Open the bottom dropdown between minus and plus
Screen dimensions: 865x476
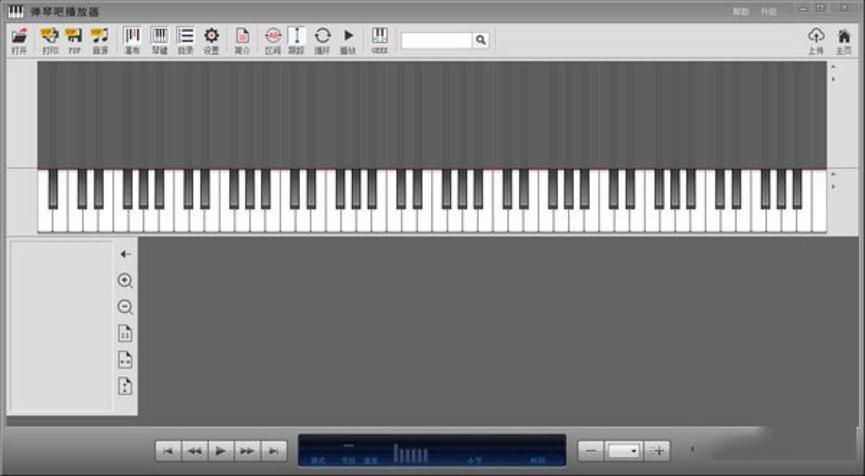(x=623, y=451)
